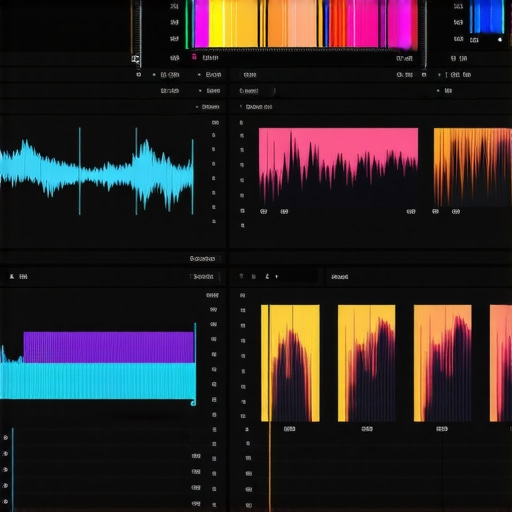The width and height of the screenshot is (512, 512).
Task: Click the vertical level meter right of rainbow spectrogram
Action: (x=424, y=33)
